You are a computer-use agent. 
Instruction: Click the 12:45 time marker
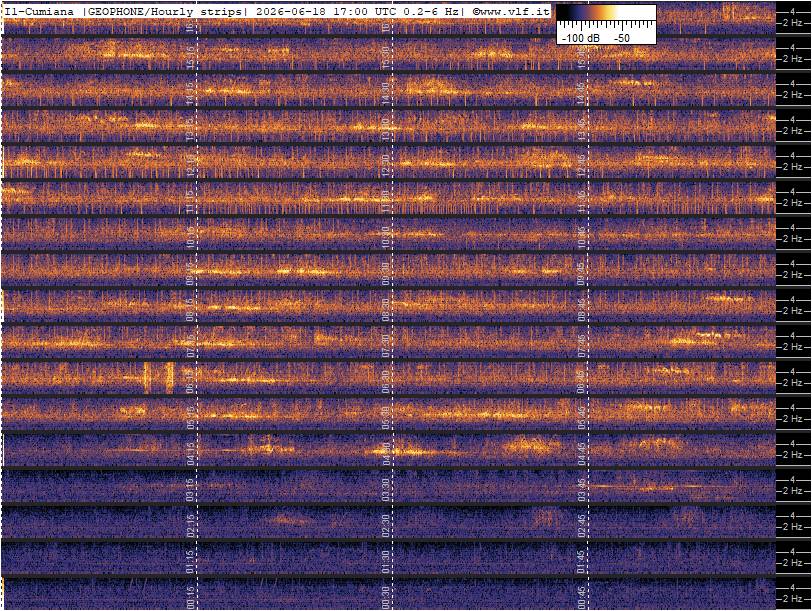point(581,165)
